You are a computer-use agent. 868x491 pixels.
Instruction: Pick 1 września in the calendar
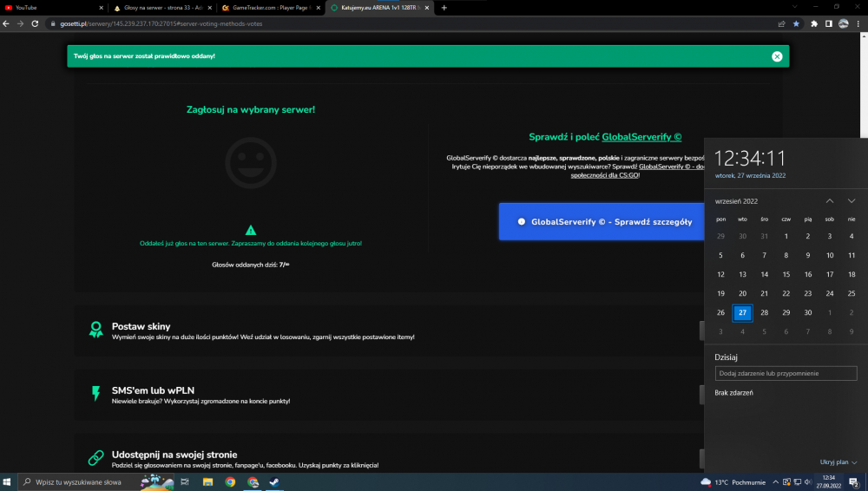786,236
